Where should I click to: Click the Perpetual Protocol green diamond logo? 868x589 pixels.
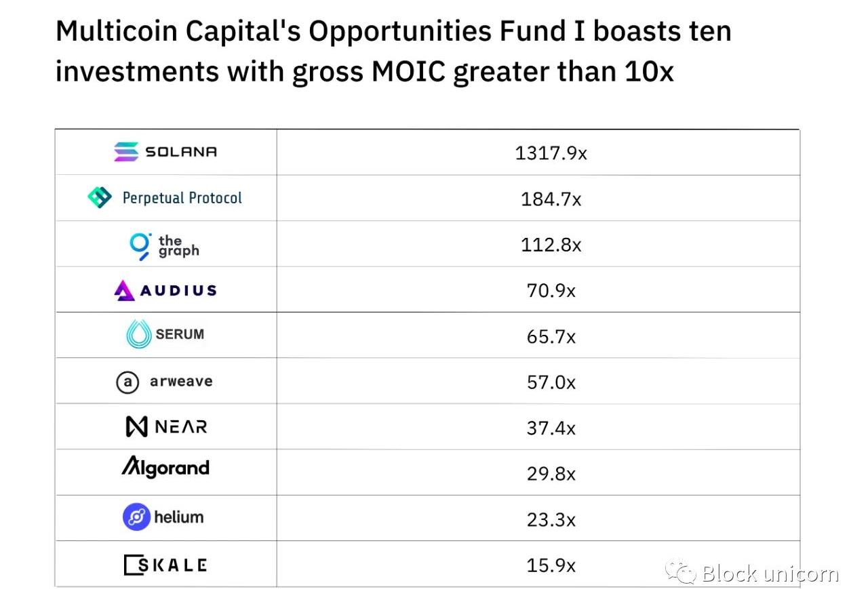pyautogui.click(x=100, y=197)
